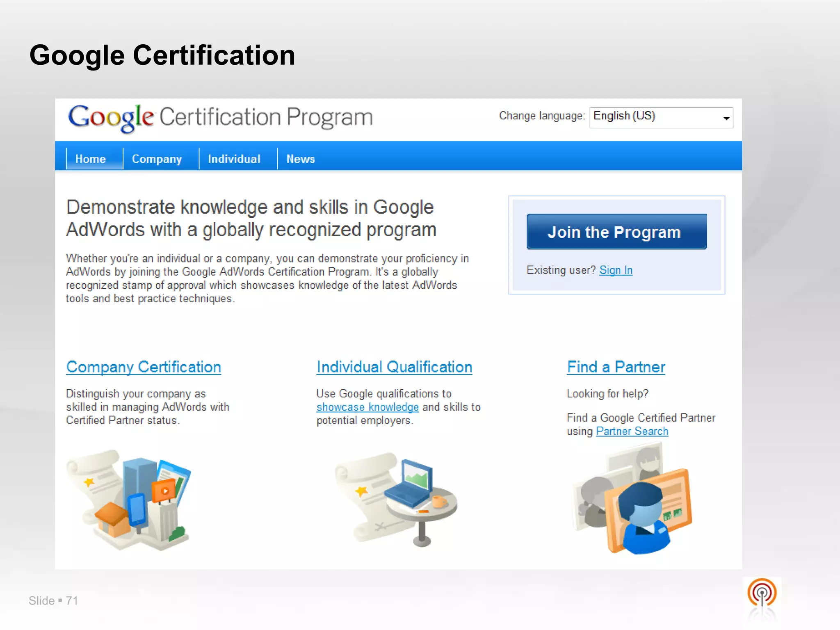Click the 'Whether you're an individual' paragraph

267,278
